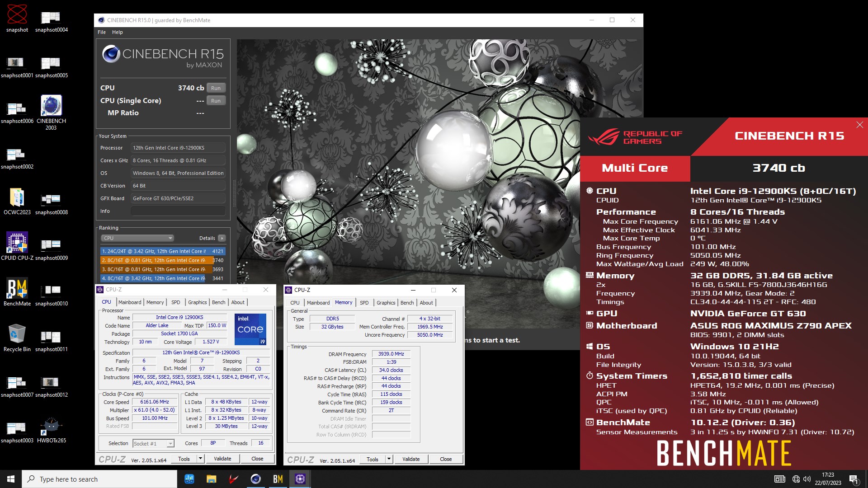This screenshot has height=488, width=868.
Task: Click the Windows Start button
Action: [11, 479]
